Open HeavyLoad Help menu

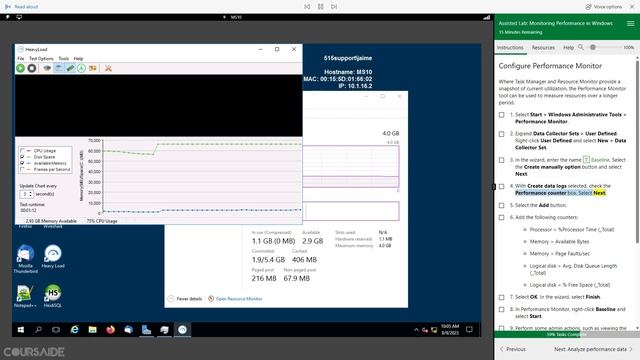tap(78, 59)
